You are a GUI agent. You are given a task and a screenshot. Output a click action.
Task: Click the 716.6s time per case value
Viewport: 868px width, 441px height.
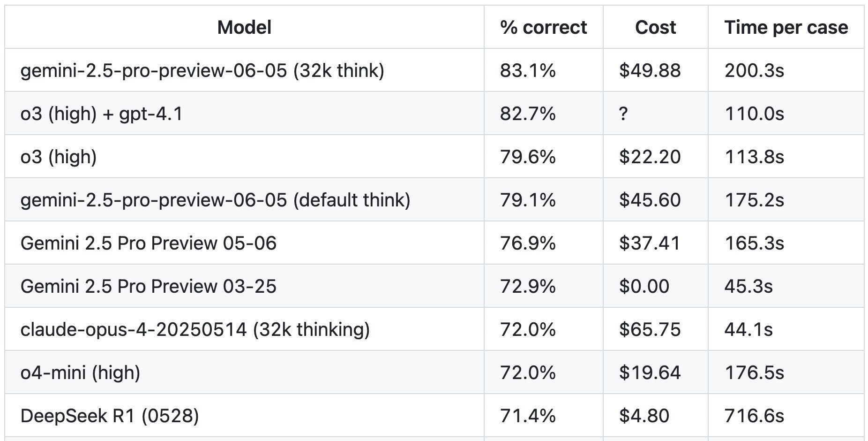pos(754,416)
